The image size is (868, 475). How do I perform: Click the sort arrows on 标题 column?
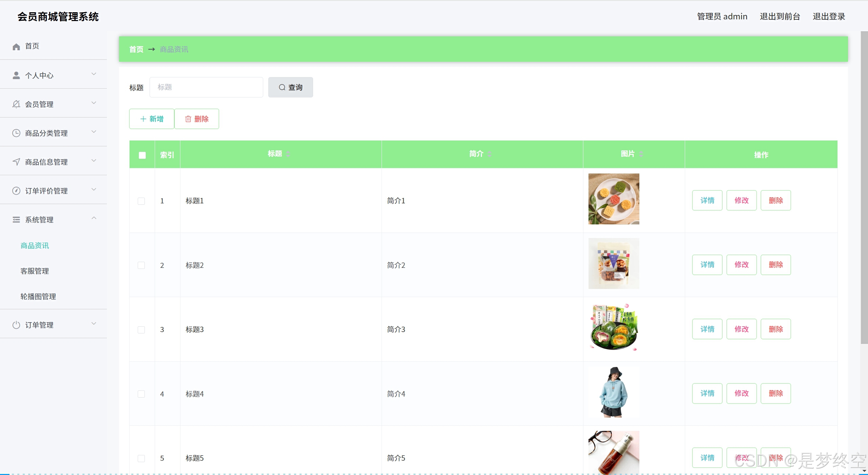tap(288, 154)
